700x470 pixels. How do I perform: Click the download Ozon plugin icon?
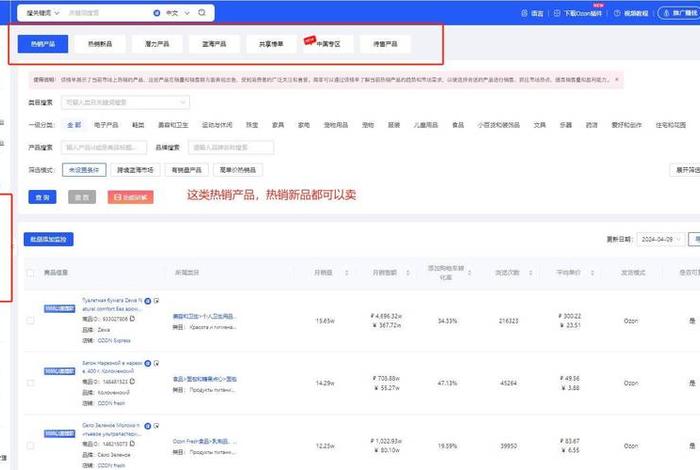[x=557, y=13]
